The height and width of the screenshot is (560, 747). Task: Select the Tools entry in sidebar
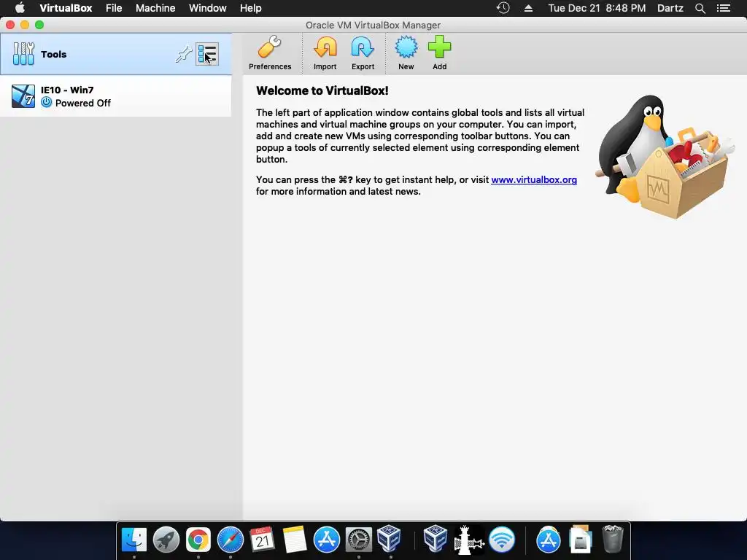pos(116,54)
